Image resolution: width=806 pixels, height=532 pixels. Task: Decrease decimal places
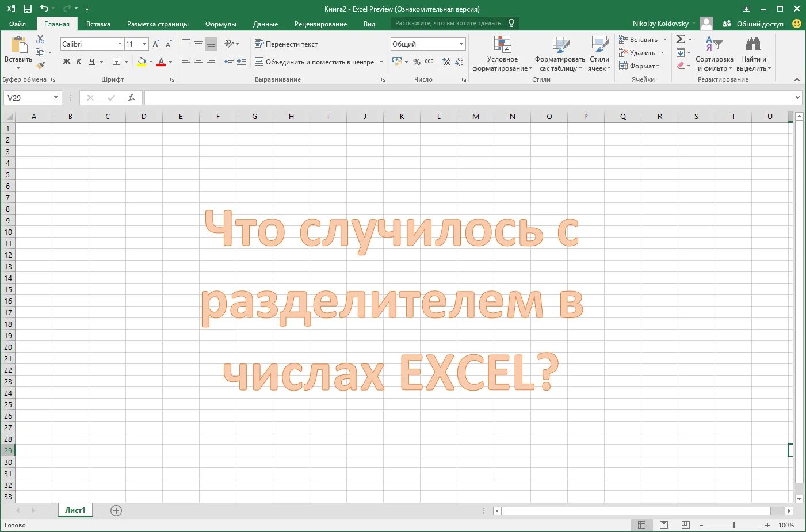point(460,62)
